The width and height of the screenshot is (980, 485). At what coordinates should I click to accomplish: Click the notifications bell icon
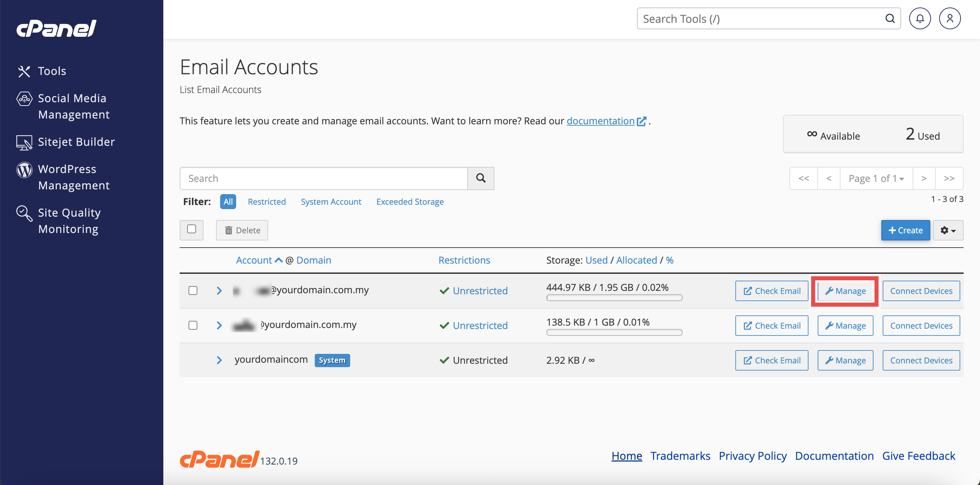coord(919,19)
